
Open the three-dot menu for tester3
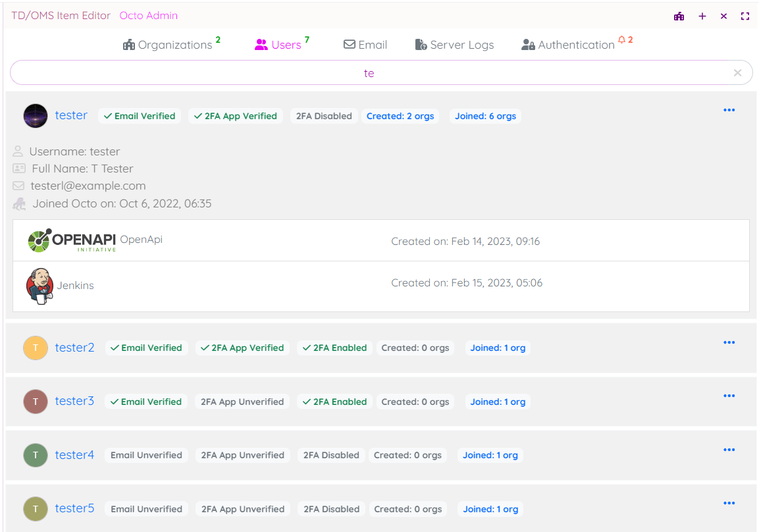729,396
